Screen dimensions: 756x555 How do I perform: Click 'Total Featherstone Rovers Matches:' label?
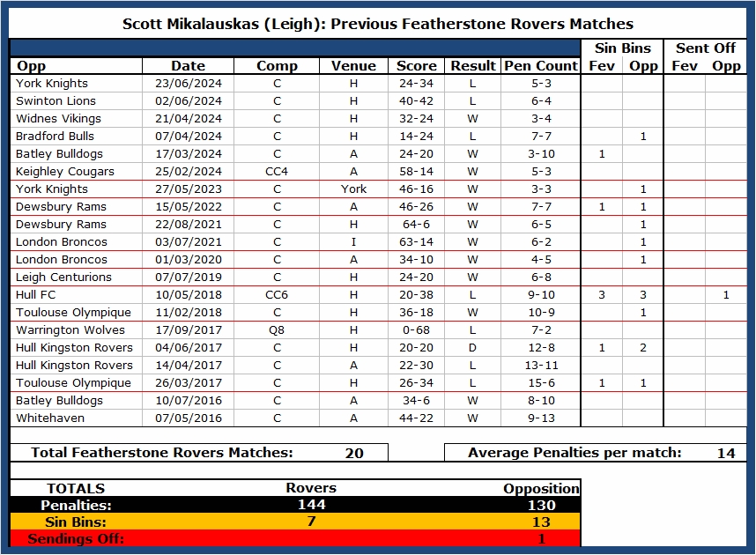[162, 453]
